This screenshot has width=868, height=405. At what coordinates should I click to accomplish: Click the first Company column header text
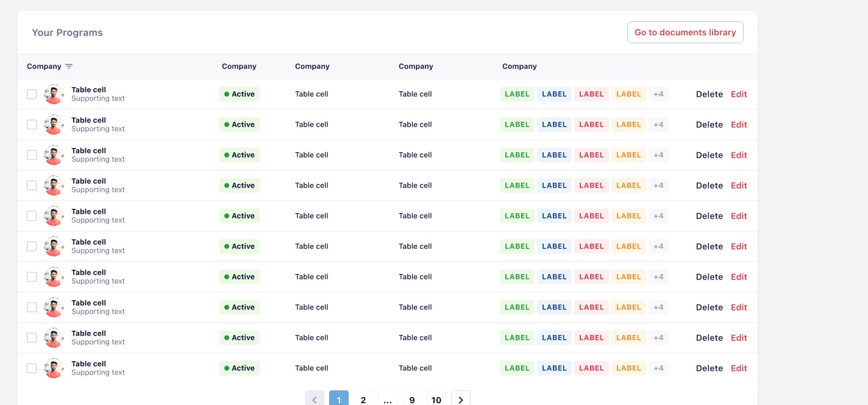point(44,66)
